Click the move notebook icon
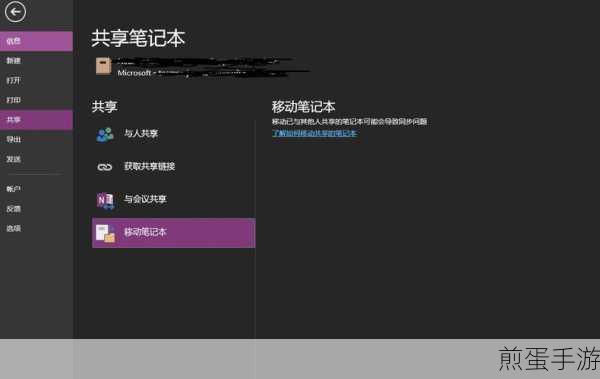Viewport: 600px width, 379px height. tap(105, 233)
